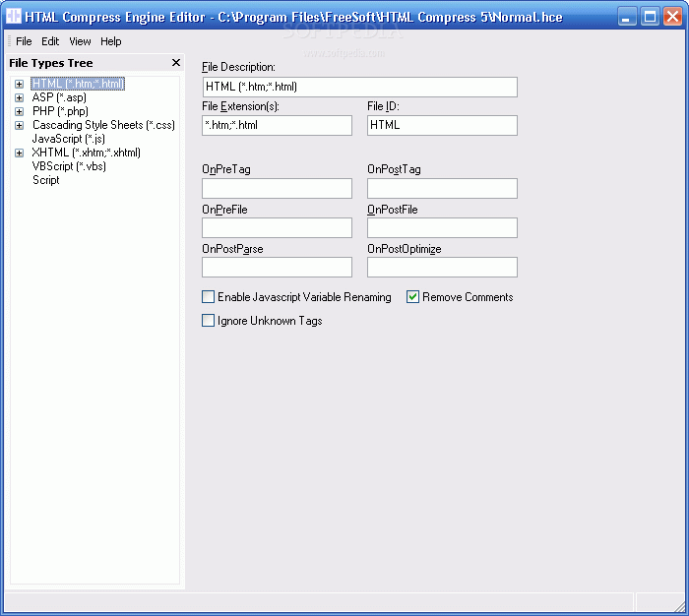689x616 pixels.
Task: Select ASP (*.asp) in the tree
Action: pyautogui.click(x=59, y=97)
